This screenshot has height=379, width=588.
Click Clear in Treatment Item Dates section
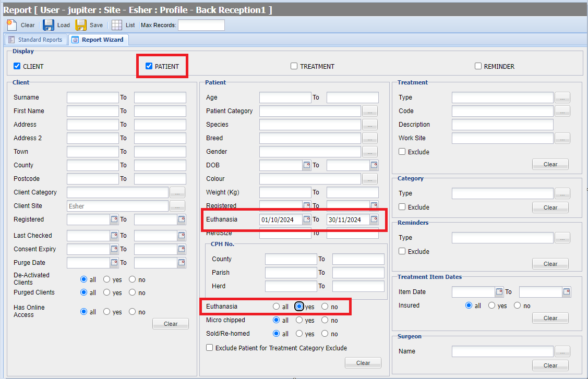click(550, 318)
